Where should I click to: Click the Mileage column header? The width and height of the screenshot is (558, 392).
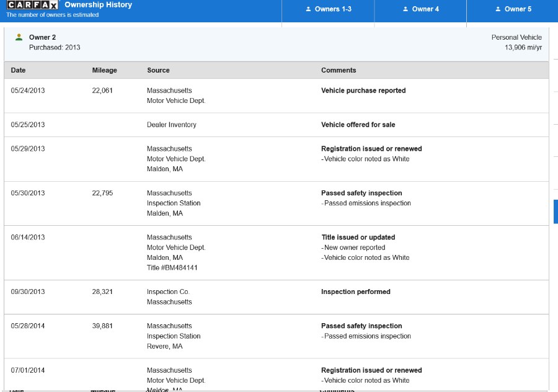coord(104,70)
